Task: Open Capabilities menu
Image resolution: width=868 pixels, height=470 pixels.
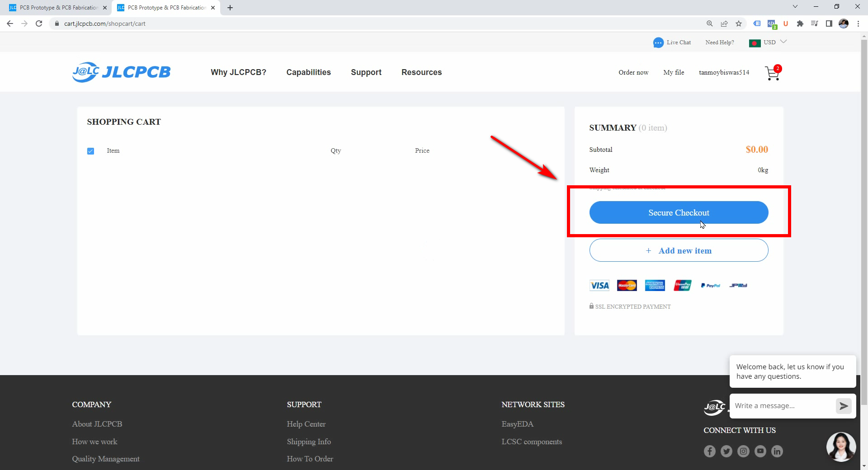Action: point(308,72)
